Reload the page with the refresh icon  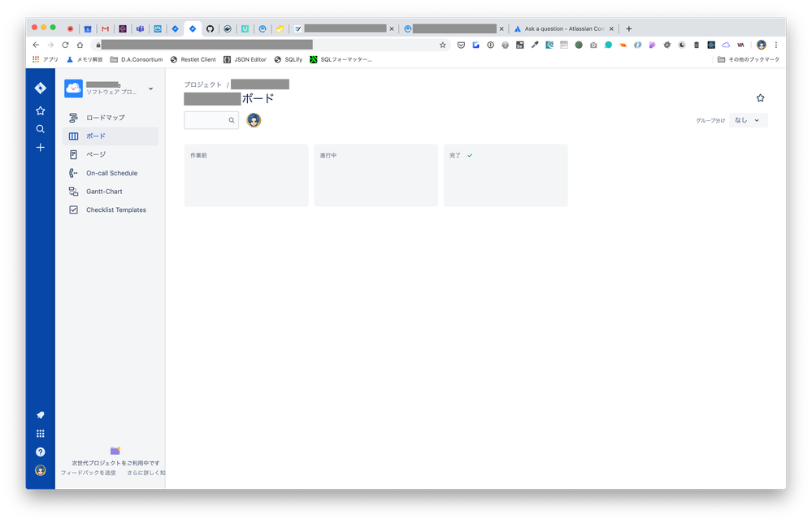click(x=65, y=45)
